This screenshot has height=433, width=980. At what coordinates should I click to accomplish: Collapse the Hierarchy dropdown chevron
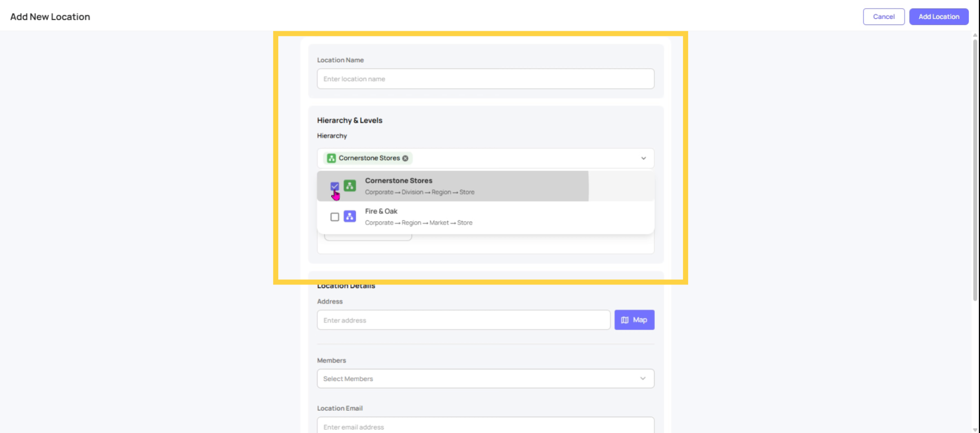(644, 158)
